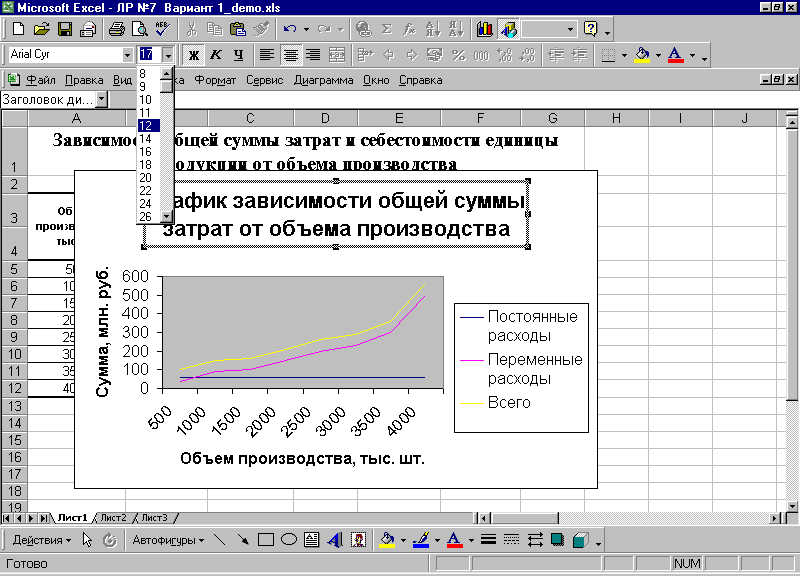Click the Line Style icon
This screenshot has height=576, width=800.
click(488, 540)
